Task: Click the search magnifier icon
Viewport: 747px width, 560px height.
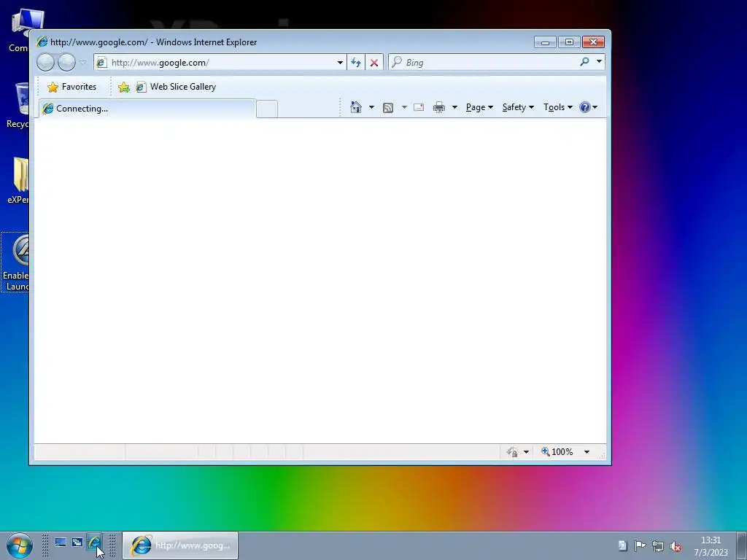Action: 584,62
